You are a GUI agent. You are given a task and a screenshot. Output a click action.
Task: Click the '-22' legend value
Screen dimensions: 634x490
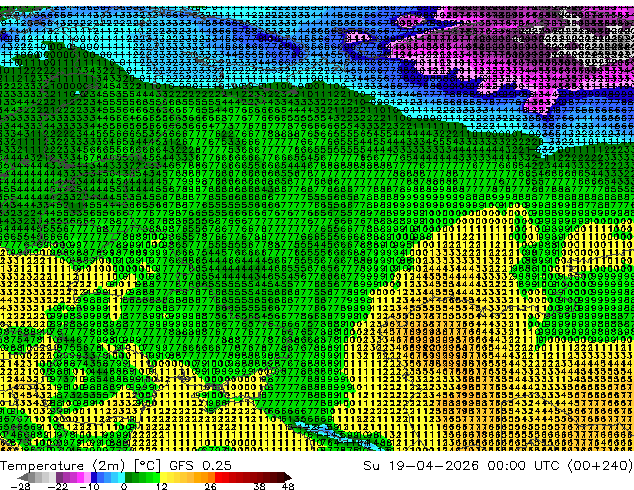pos(57,486)
